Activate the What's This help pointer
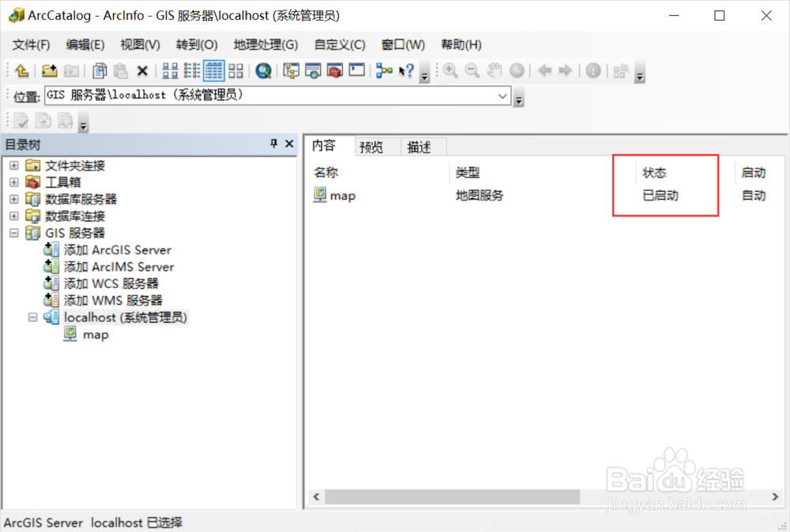Image resolution: width=790 pixels, height=532 pixels. (x=406, y=71)
